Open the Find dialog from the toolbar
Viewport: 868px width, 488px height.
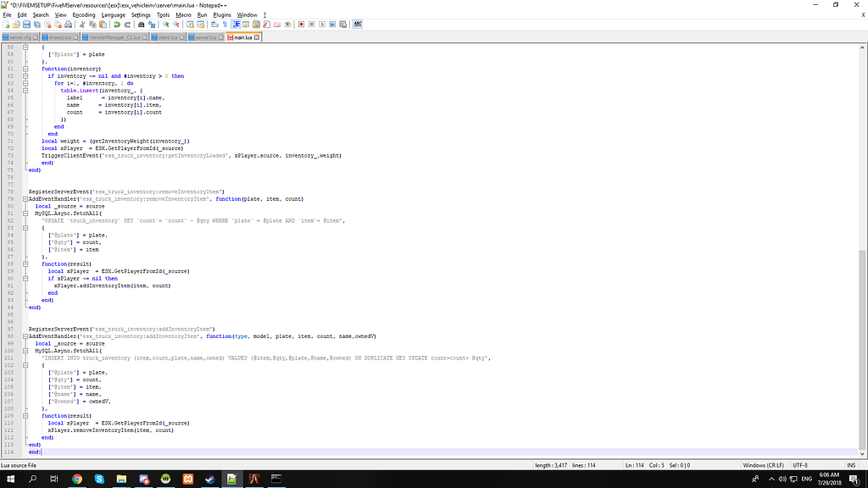(140, 23)
